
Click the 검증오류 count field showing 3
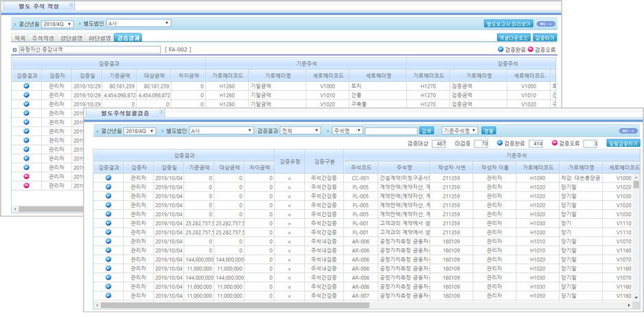tap(590, 143)
